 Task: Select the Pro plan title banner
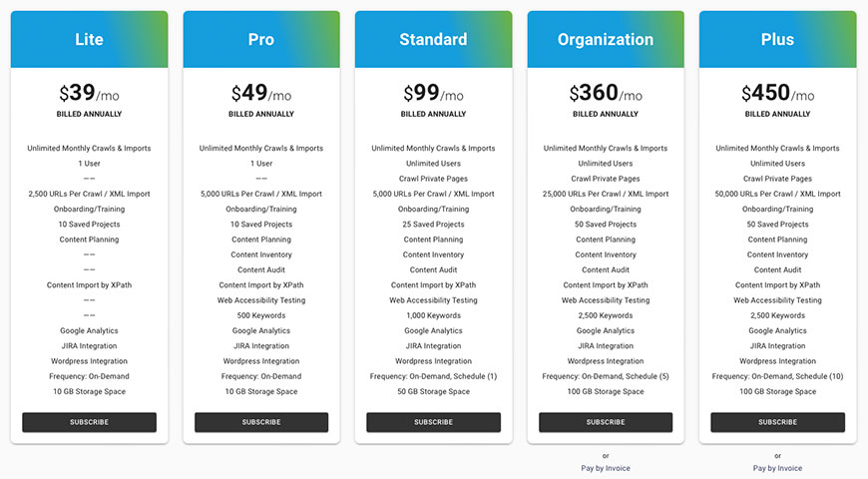(x=261, y=40)
